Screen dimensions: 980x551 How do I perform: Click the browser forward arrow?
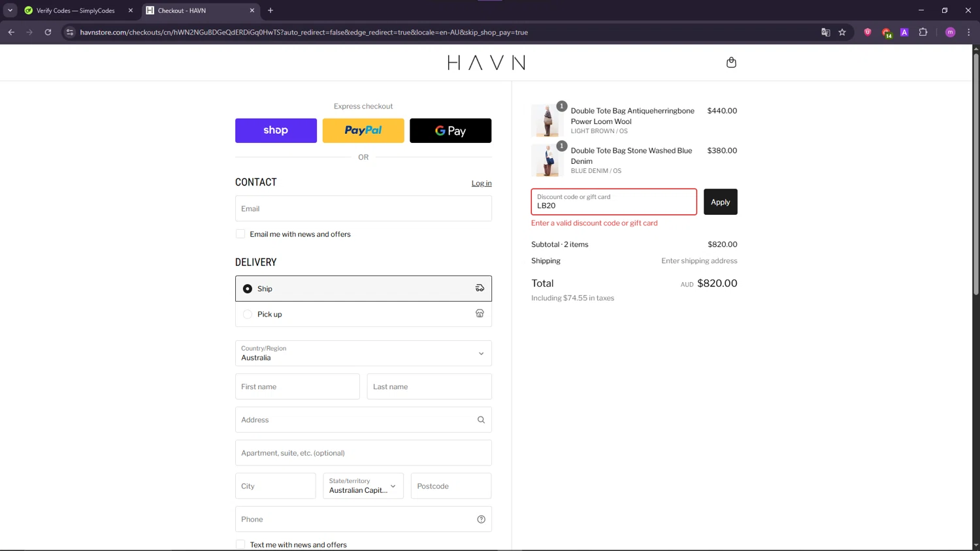pos(29,32)
